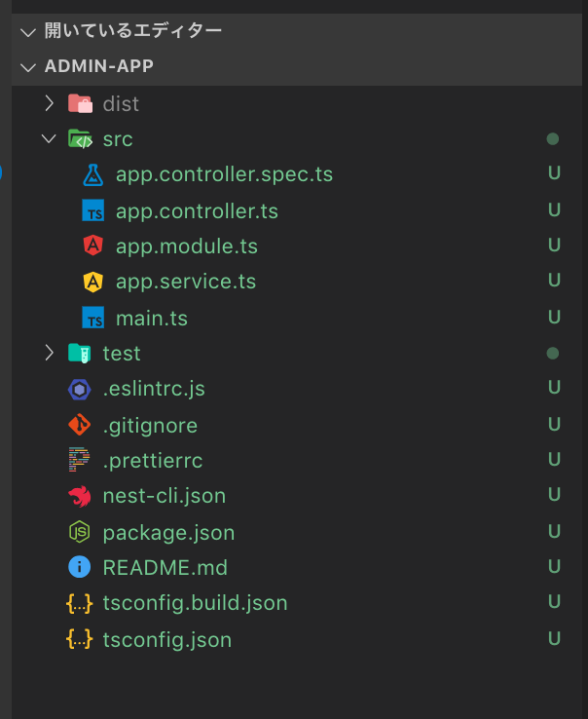
Task: Open tsconfig.build.json file
Action: pyautogui.click(x=195, y=603)
